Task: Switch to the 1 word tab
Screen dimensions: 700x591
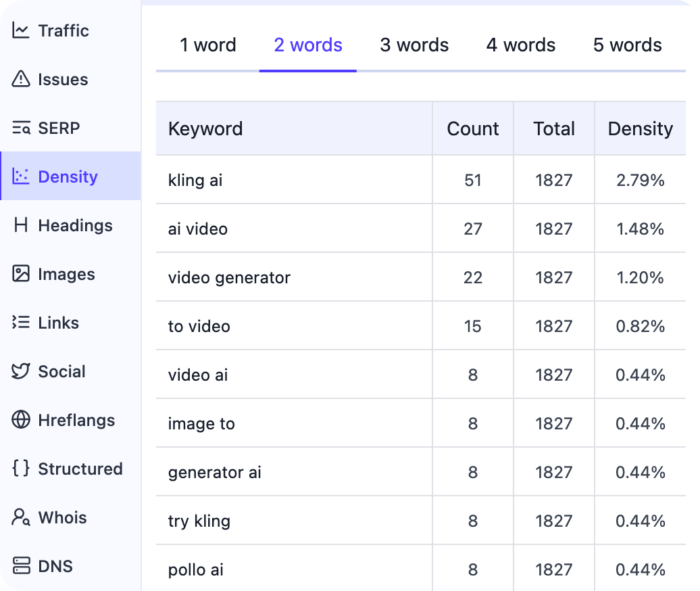Action: click(208, 45)
